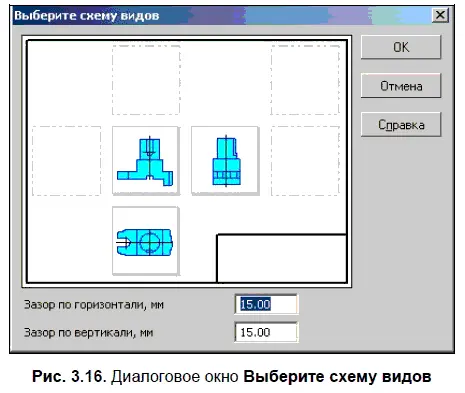Enable the empty view slot in the upper-right corner
The image size is (465, 393).
[305, 80]
